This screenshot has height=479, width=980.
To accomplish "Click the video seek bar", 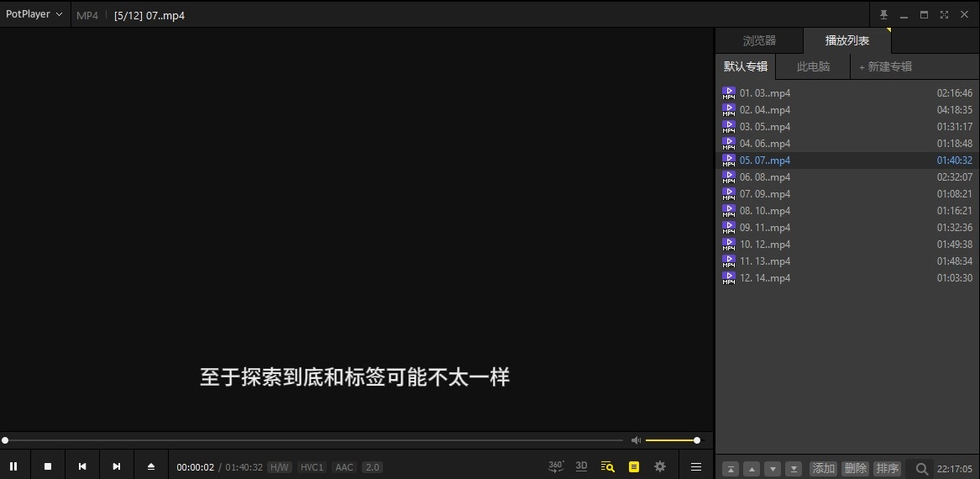I will click(x=312, y=440).
